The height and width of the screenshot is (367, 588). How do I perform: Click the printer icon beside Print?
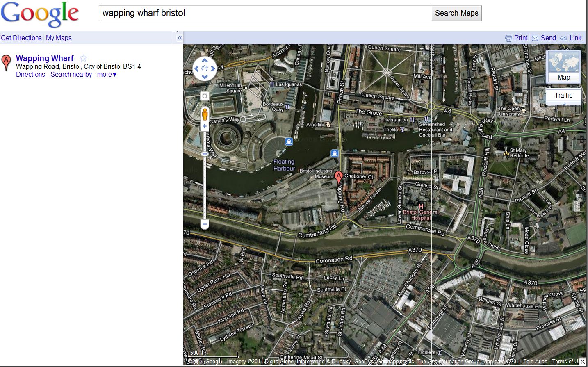508,38
